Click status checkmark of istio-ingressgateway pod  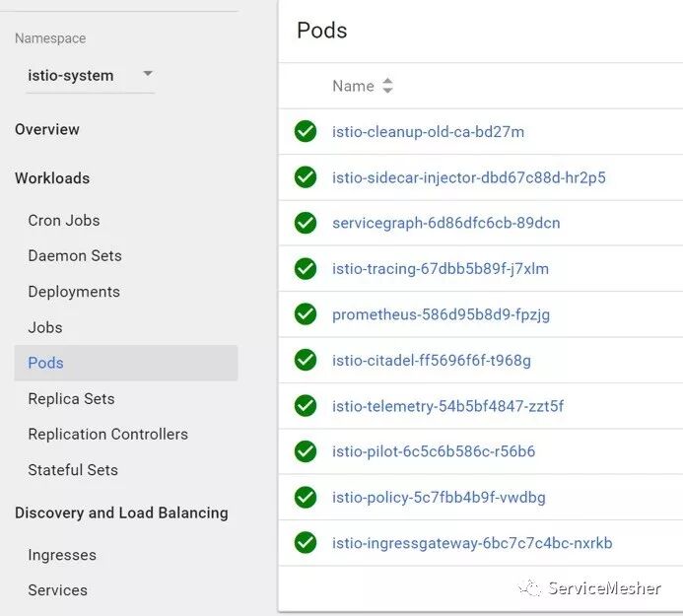[306, 542]
